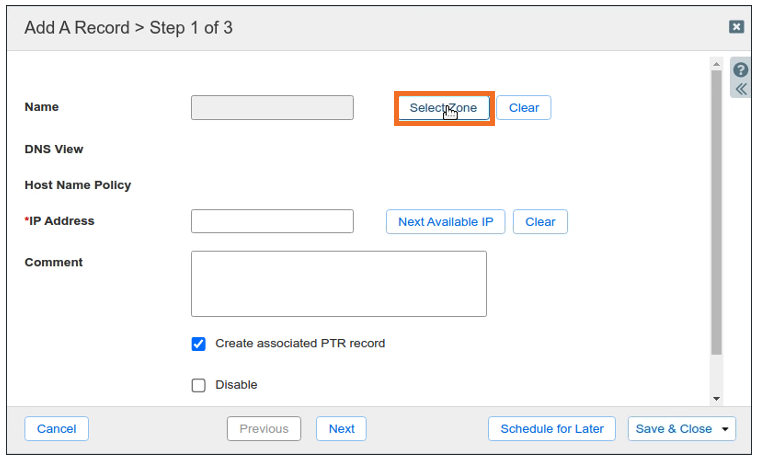
Task: Cancel the record creation
Action: click(57, 429)
